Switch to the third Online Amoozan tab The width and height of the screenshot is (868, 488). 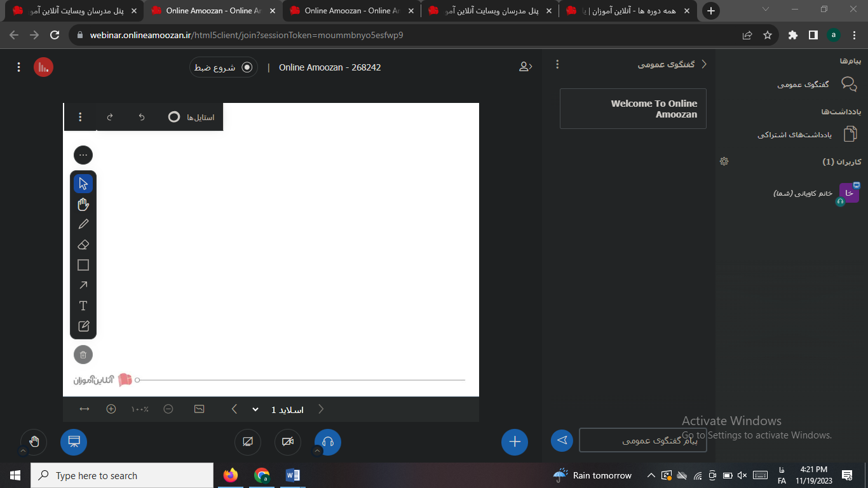(x=351, y=11)
